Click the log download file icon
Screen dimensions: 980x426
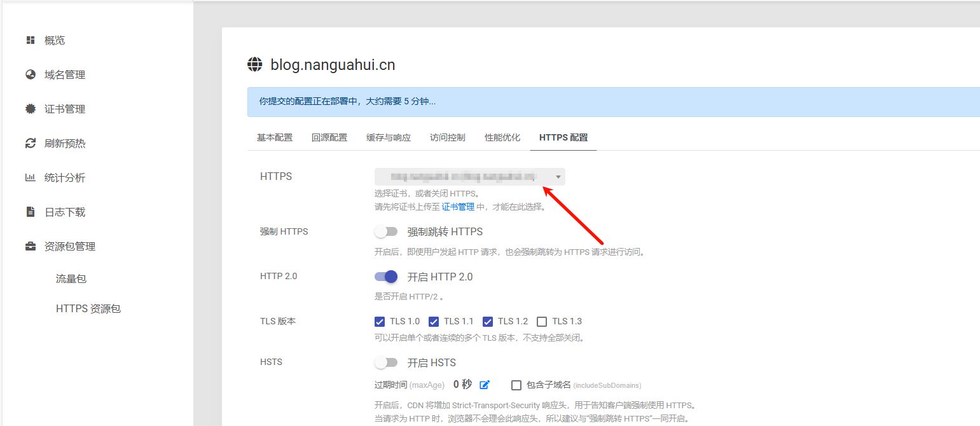(30, 212)
